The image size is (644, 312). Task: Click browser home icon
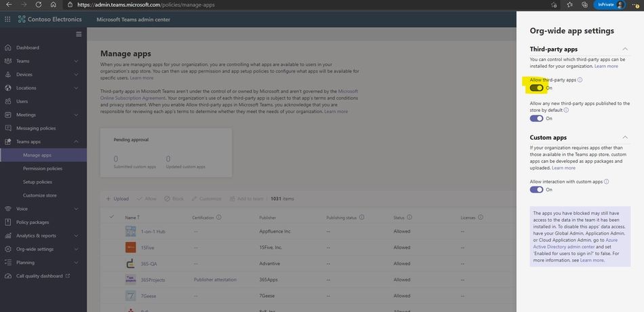click(54, 5)
